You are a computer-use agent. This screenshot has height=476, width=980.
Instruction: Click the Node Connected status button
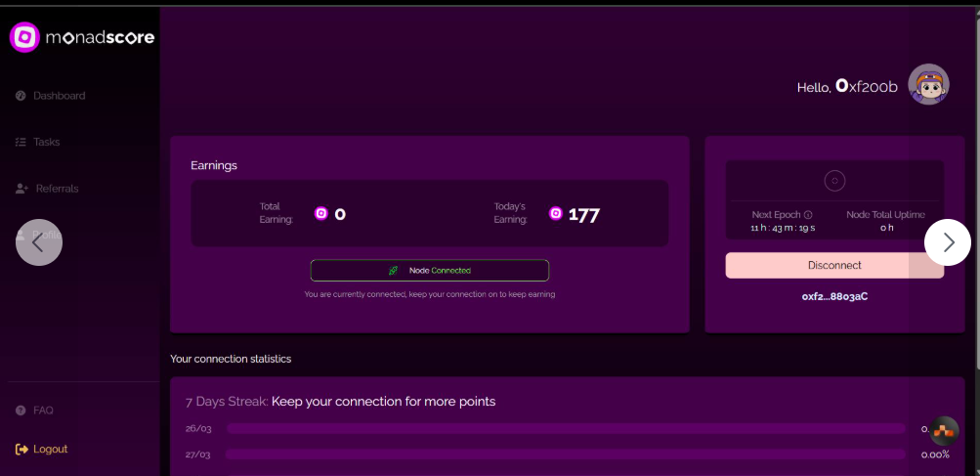click(430, 270)
